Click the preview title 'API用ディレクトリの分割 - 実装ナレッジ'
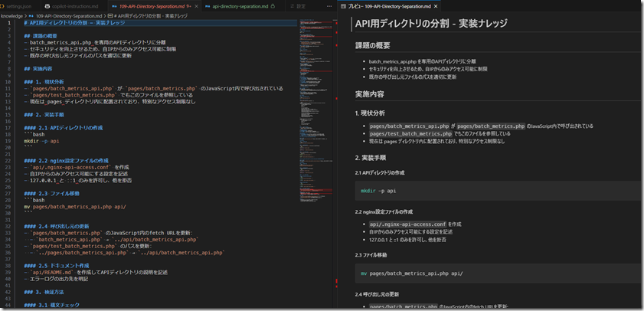 tap(431, 24)
